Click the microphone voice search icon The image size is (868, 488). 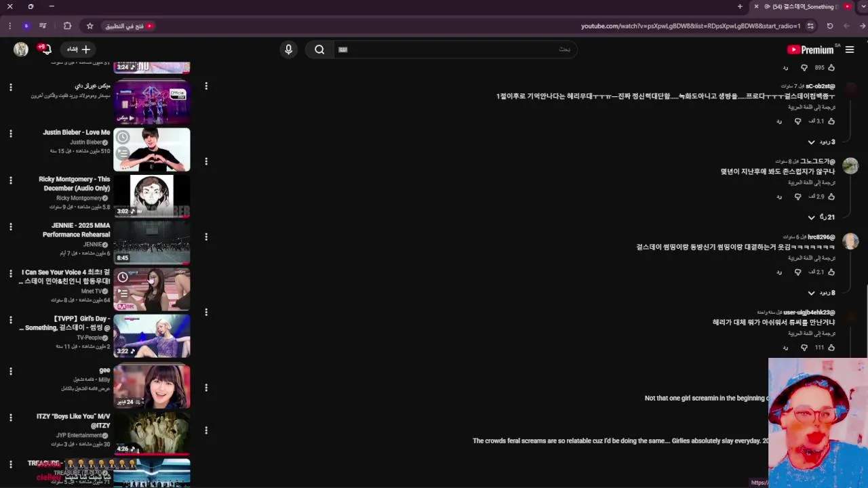(288, 49)
